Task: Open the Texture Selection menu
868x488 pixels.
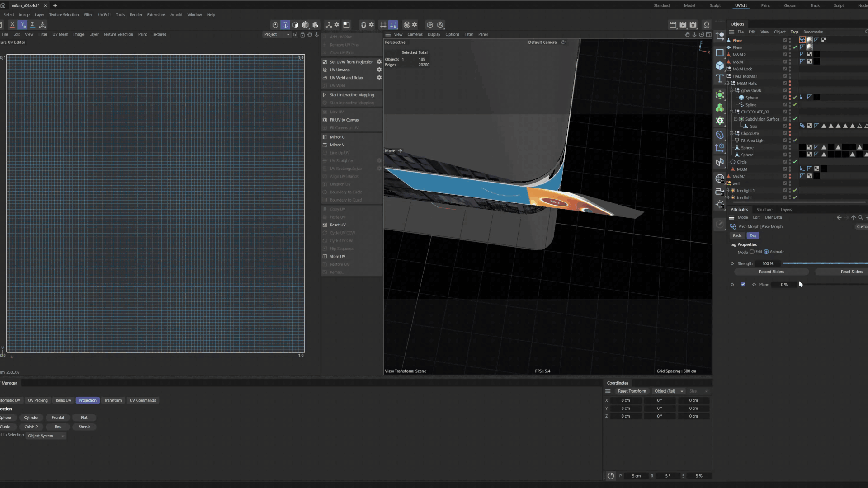Action: pyautogui.click(x=64, y=15)
